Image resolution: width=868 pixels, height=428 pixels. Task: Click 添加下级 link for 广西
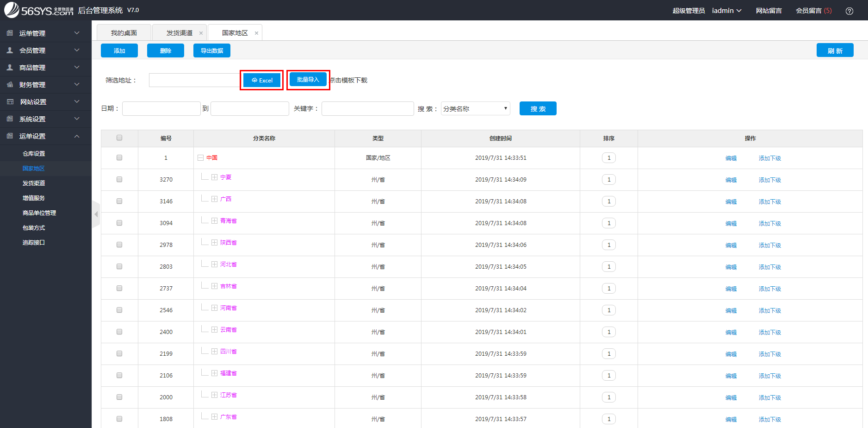click(769, 201)
